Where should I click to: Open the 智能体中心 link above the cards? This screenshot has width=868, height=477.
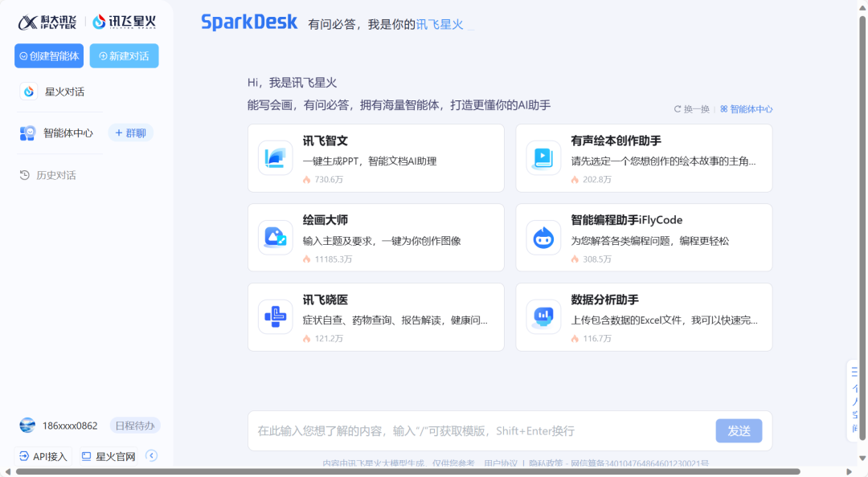[746, 109]
